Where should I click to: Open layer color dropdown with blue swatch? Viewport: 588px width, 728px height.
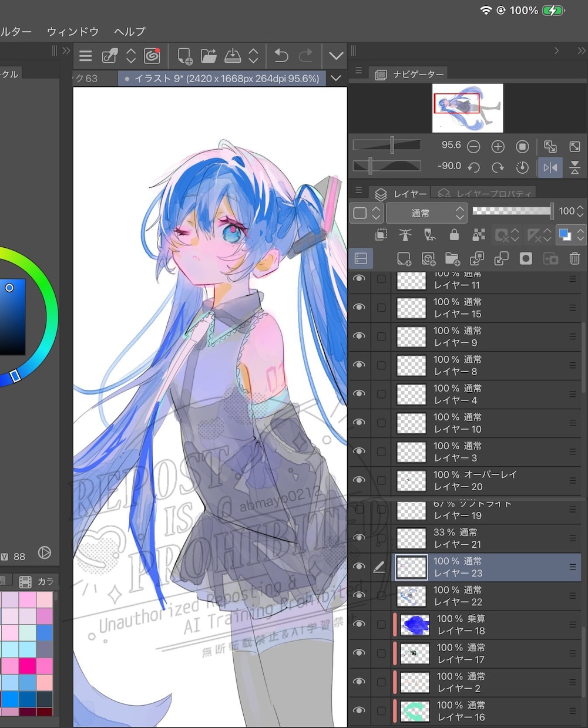(x=571, y=235)
